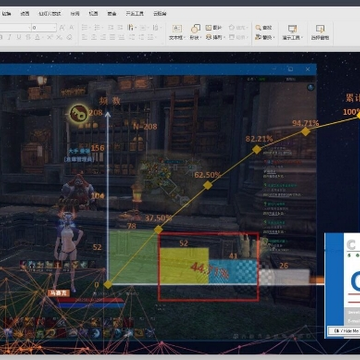Viewport: 360px width, 360px height.
Task: Center align text
Action: coord(94,37)
